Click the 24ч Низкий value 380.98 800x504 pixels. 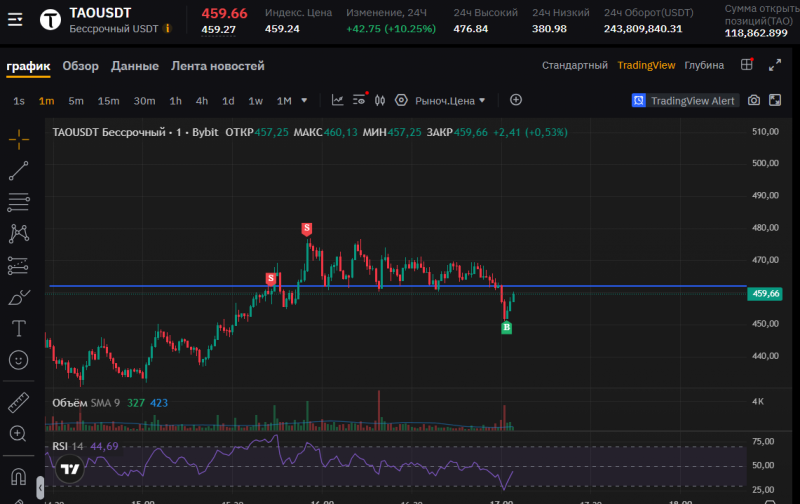tap(549, 29)
